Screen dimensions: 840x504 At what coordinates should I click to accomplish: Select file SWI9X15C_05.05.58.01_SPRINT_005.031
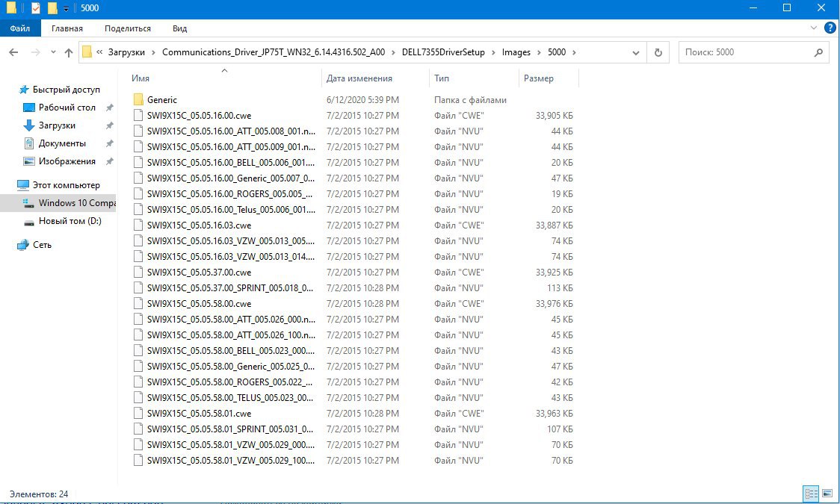[231, 429]
